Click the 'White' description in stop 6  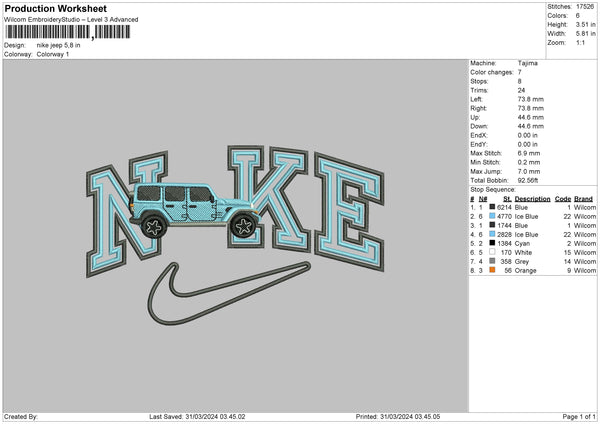523,253
